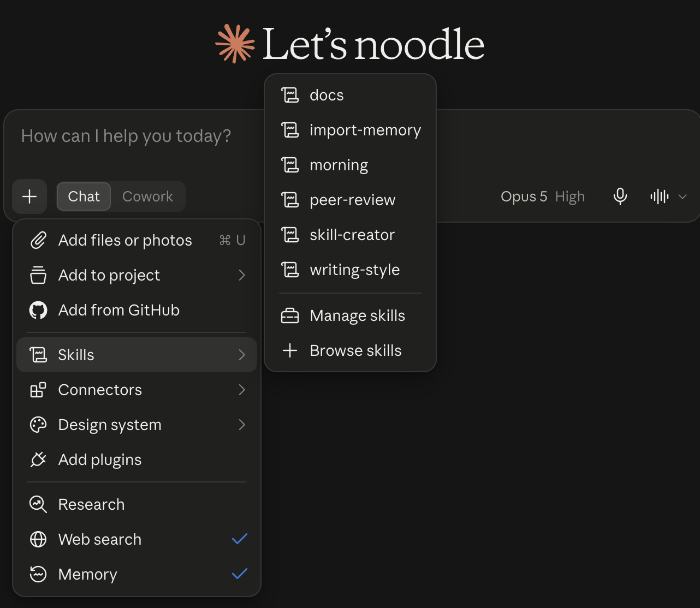Click the Design system palette icon
Viewport: 700px width, 608px height.
coord(38,425)
